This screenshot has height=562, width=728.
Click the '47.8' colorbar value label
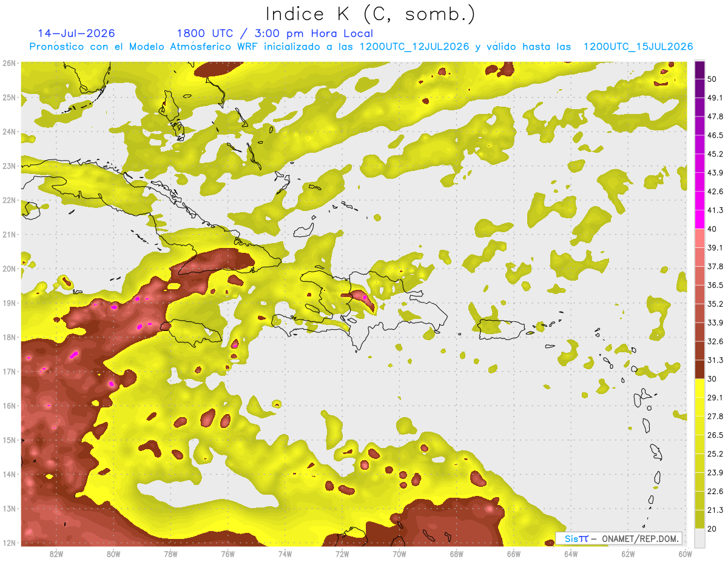coord(715,116)
